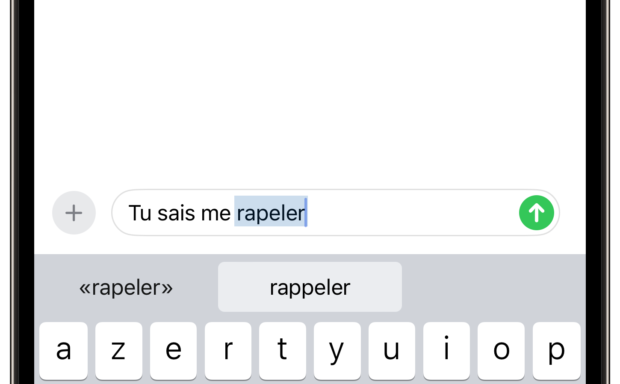Tap the green send arrow button
Image resolution: width=620 pixels, height=384 pixels.
tap(536, 213)
